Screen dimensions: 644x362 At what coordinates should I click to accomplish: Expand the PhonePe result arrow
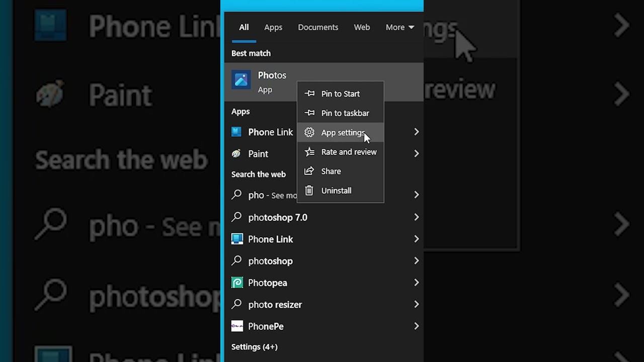pos(416,326)
